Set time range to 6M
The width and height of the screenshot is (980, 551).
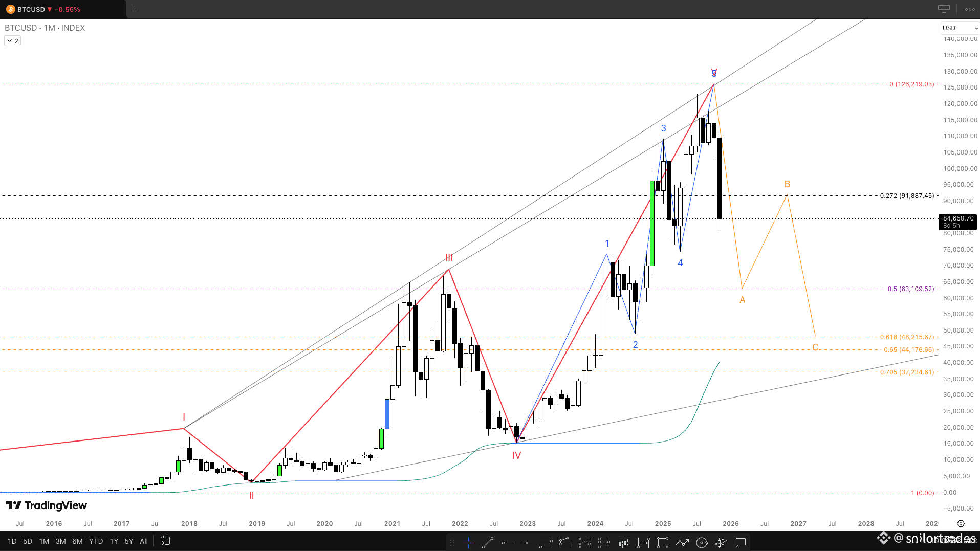[x=77, y=541]
